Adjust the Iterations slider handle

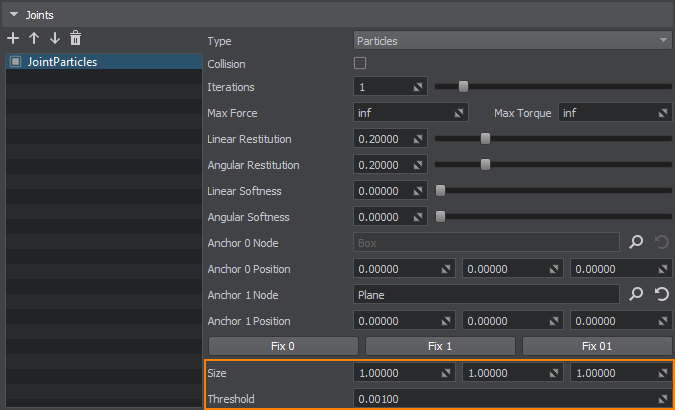point(463,87)
